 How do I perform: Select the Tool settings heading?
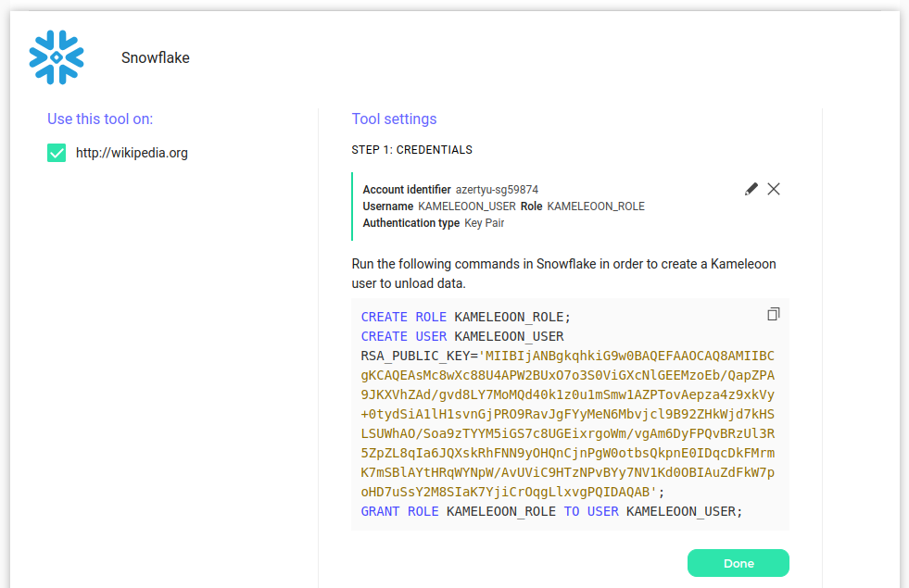click(x=394, y=119)
